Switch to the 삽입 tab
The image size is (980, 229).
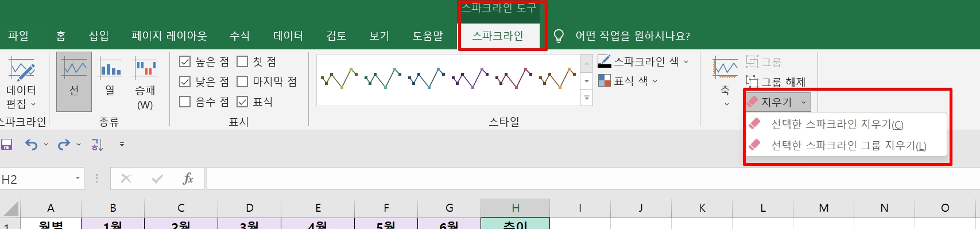click(x=99, y=36)
